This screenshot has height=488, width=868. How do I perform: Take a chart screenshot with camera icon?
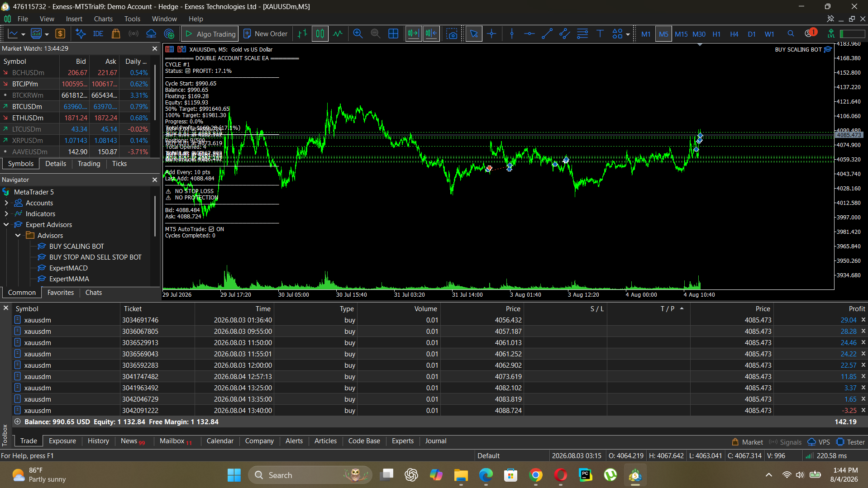pyautogui.click(x=452, y=34)
